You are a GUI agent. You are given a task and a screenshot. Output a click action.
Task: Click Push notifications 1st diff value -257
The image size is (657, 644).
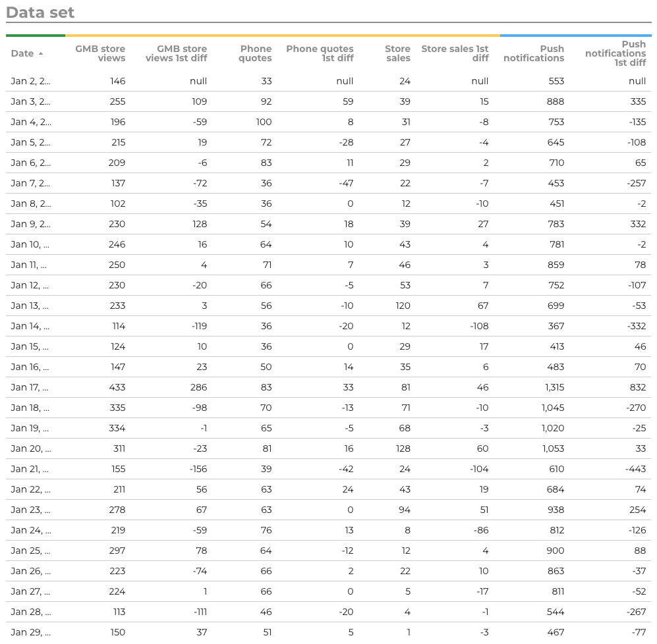(636, 184)
